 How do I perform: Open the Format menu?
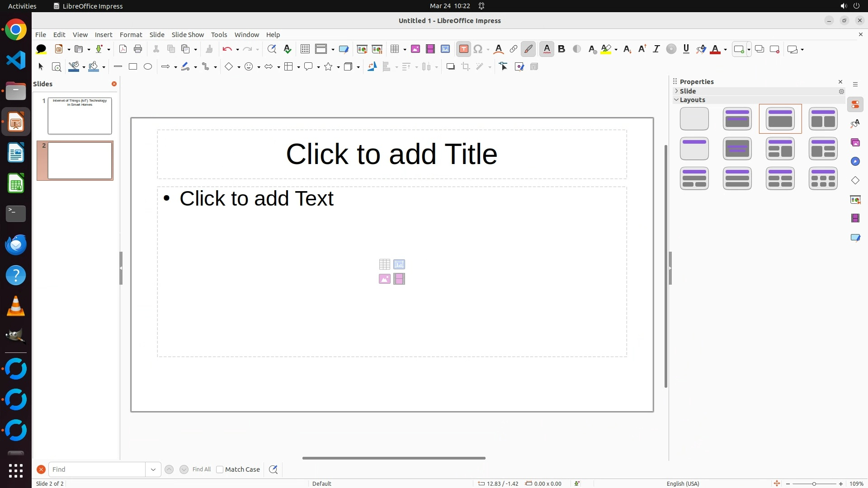coord(131,35)
